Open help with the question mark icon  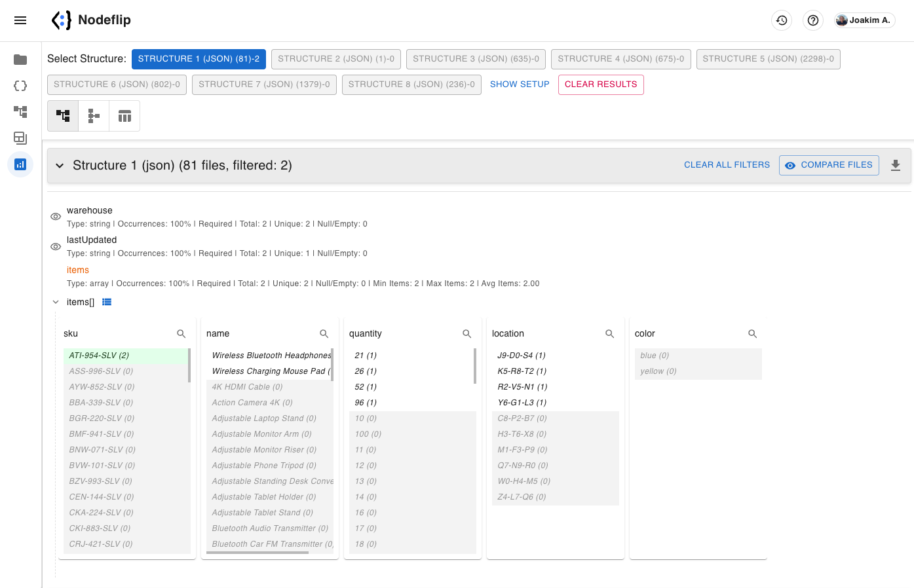pos(812,20)
